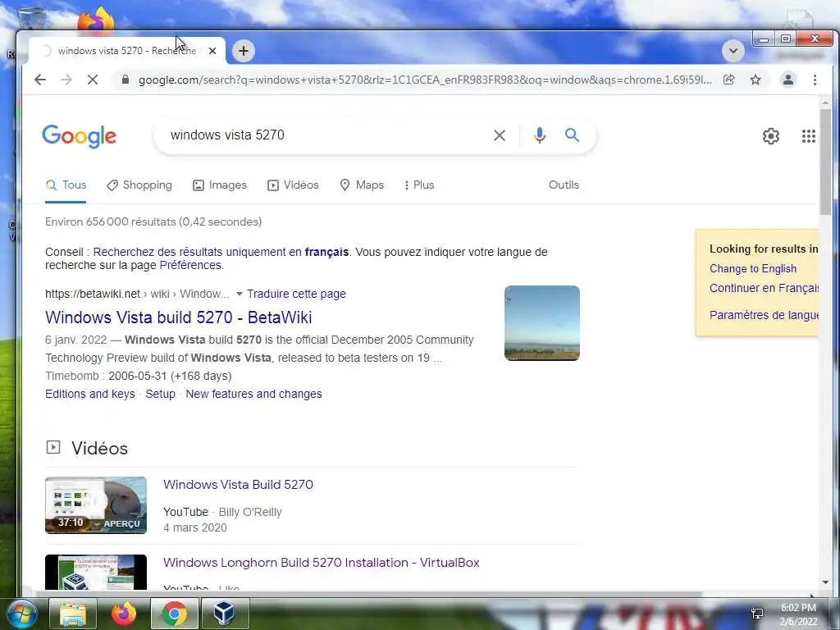
Task: Stop loading the page with the X button
Action: [92, 80]
